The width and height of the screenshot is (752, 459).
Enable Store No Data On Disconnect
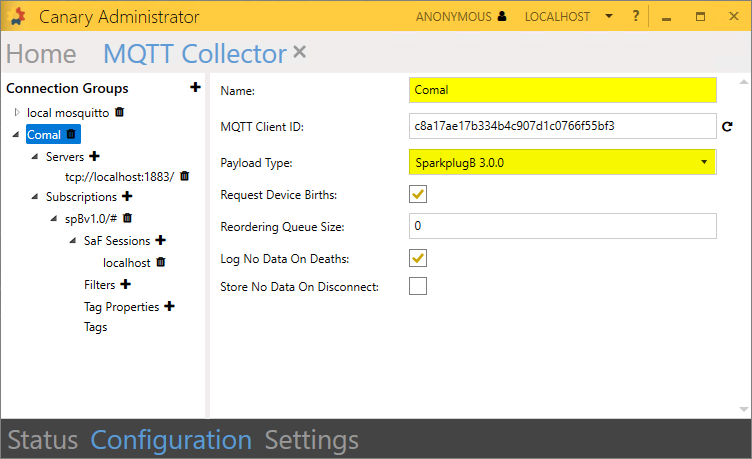[x=418, y=287]
